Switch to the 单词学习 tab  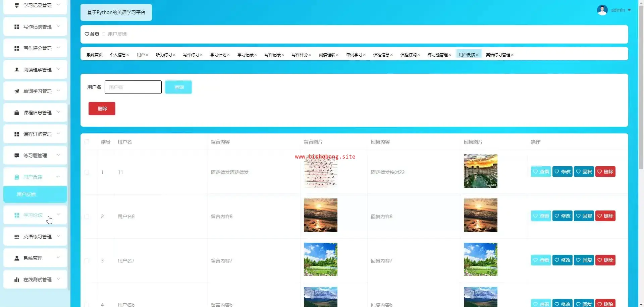[x=354, y=55]
